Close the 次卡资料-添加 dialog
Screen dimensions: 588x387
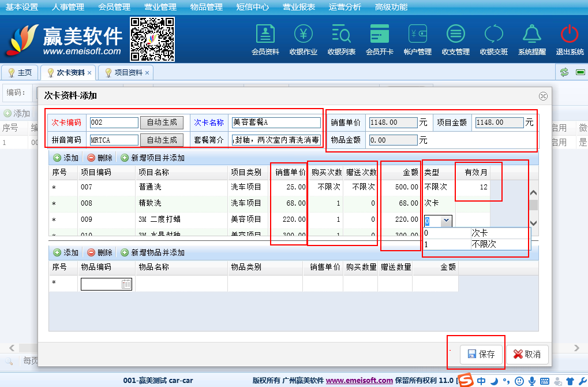pyautogui.click(x=542, y=96)
